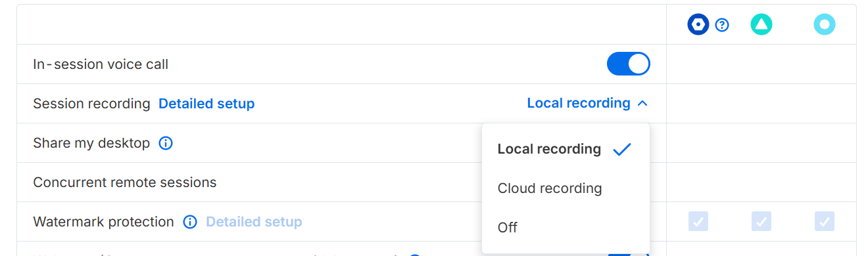Click the Local recording dropdown label
The image size is (868, 256).
pyautogui.click(x=579, y=103)
